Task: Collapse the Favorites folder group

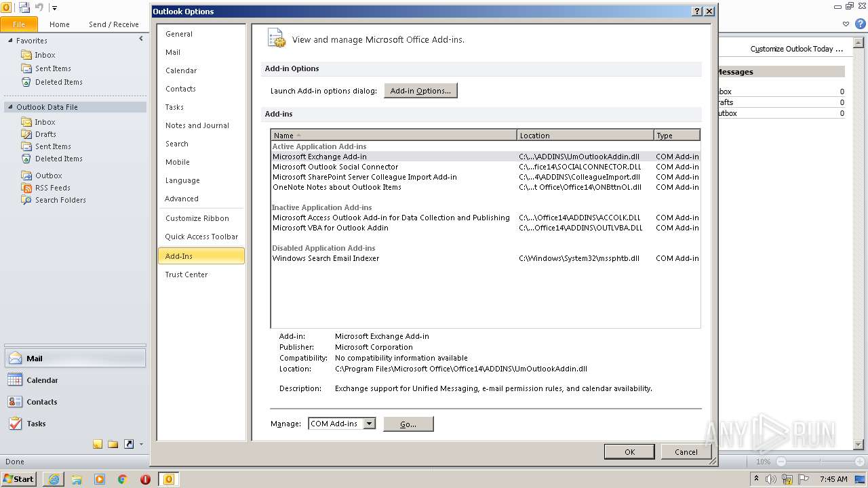Action: click(10, 41)
